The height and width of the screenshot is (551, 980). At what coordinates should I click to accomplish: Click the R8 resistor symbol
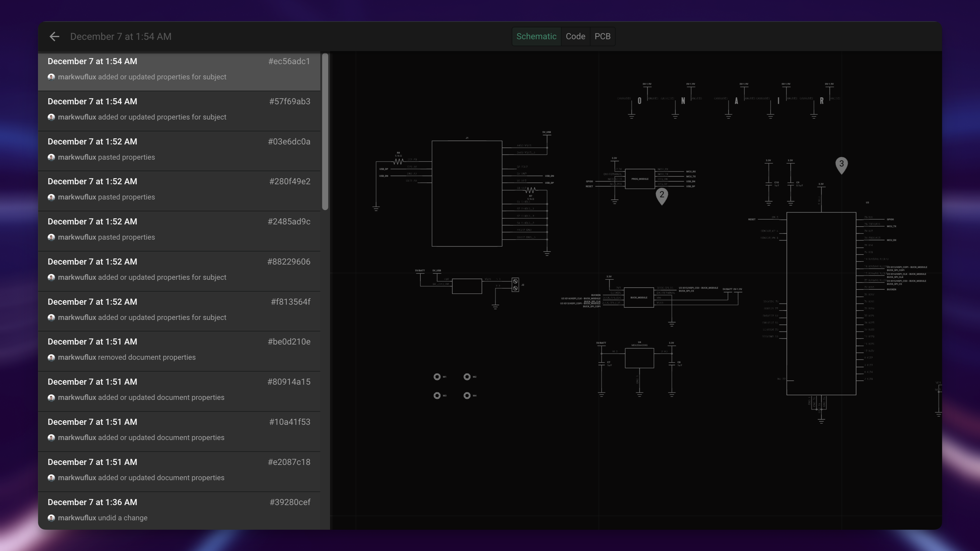point(398,161)
